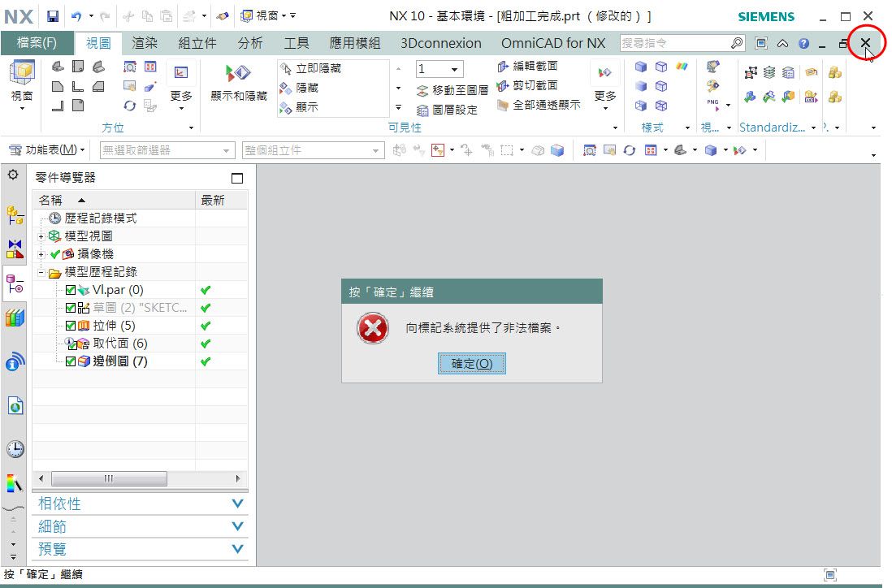Click 立即隱藏 immediate hide
Viewport: 892px width, 588px height.
coord(310,68)
